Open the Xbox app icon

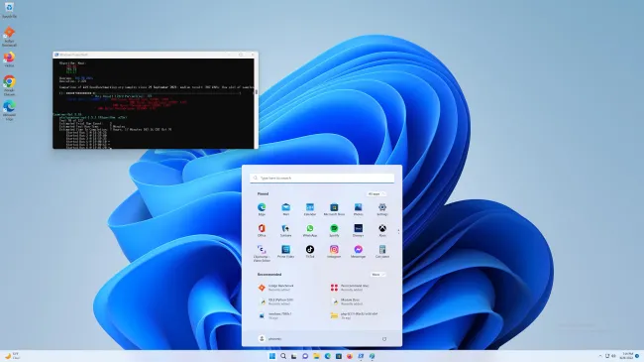pos(382,230)
